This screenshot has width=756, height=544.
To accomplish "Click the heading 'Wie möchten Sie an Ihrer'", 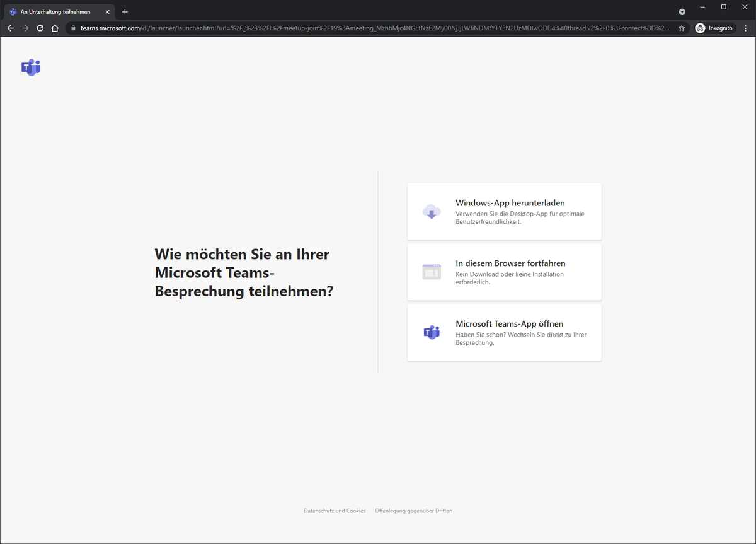I will (242, 255).
